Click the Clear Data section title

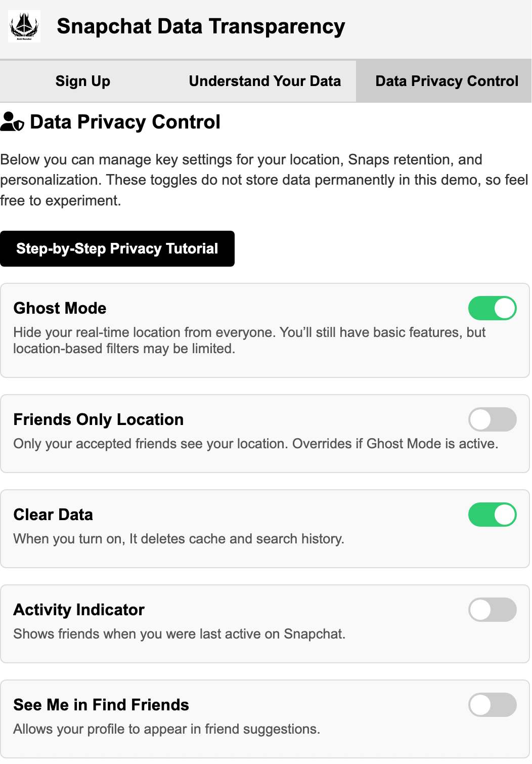point(53,514)
